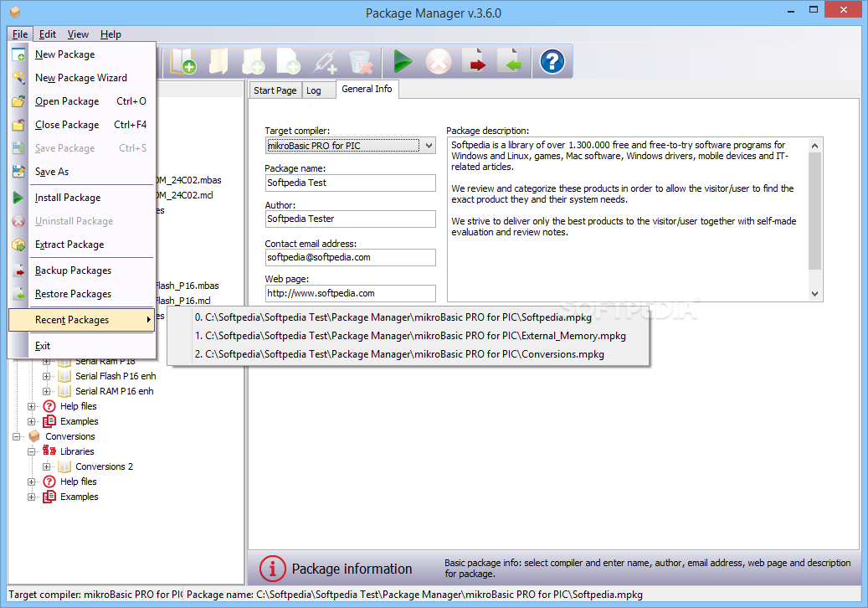868x608 pixels.
Task: Open the Edit menu
Action: [48, 33]
